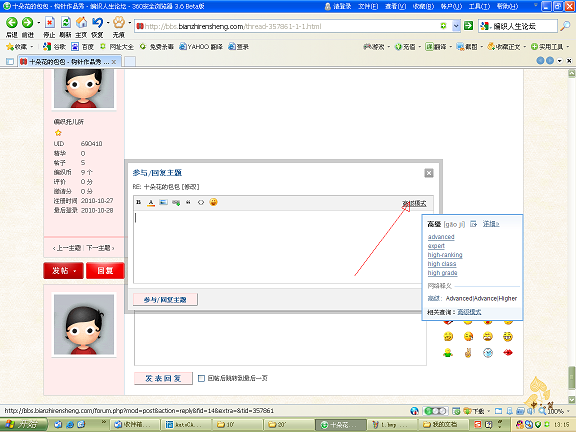Open the smiley emoticon picker in editor toolbar

(x=213, y=202)
